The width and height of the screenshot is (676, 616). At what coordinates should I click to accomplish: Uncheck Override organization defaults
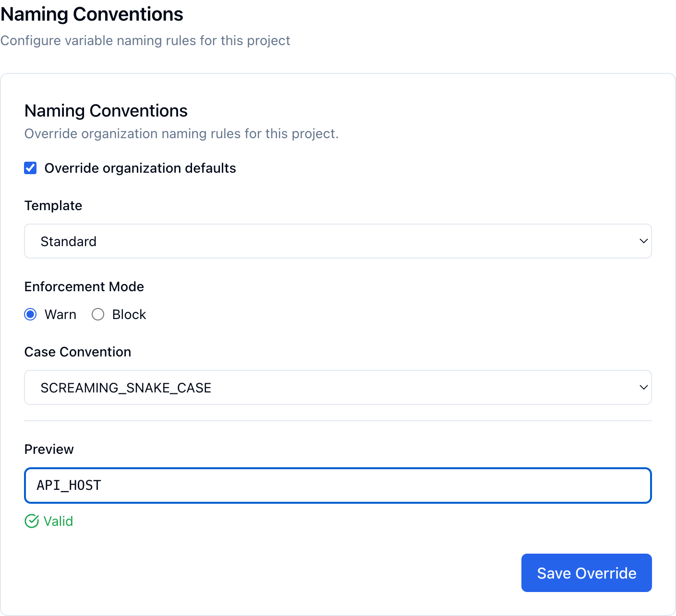coord(30,168)
